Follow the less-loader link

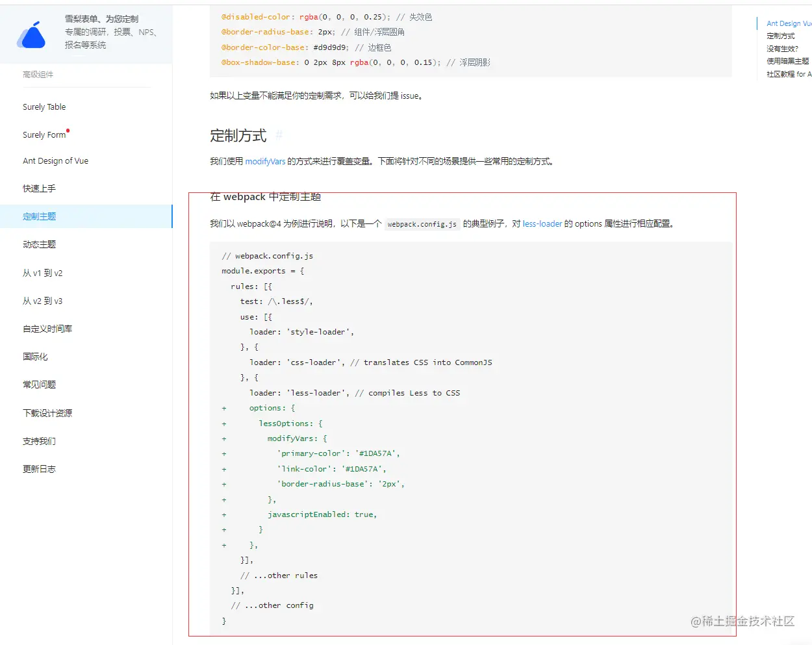click(542, 224)
